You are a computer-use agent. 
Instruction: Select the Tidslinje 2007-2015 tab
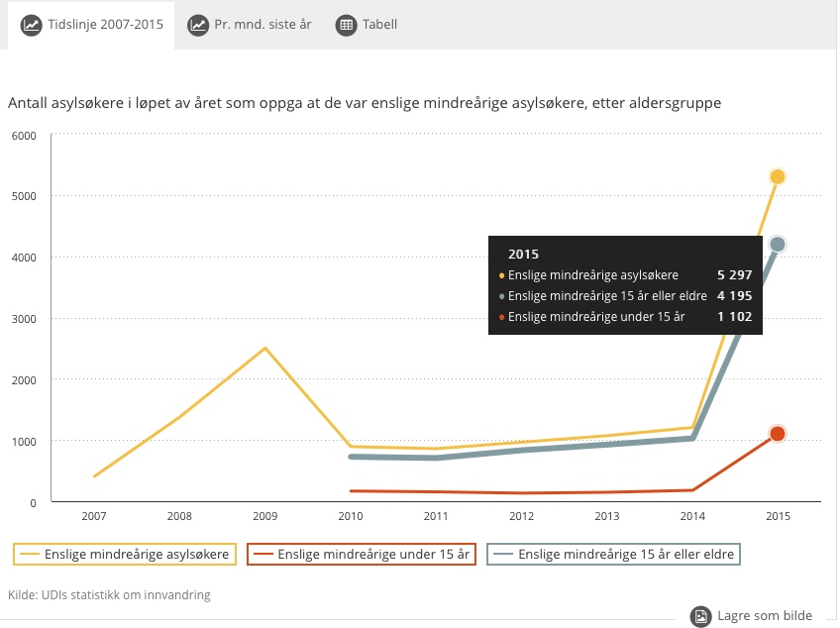click(x=105, y=25)
